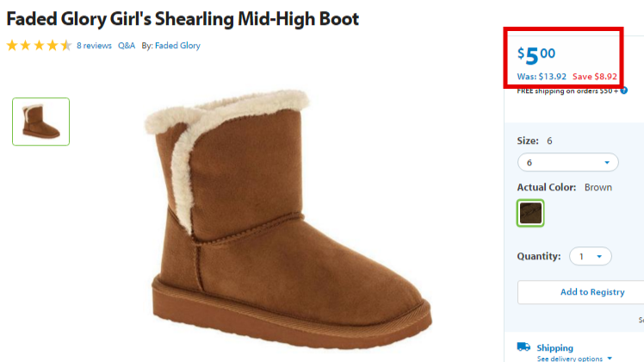Click the Shipping label text
Viewport: 644px width, 362px height.
554,347
